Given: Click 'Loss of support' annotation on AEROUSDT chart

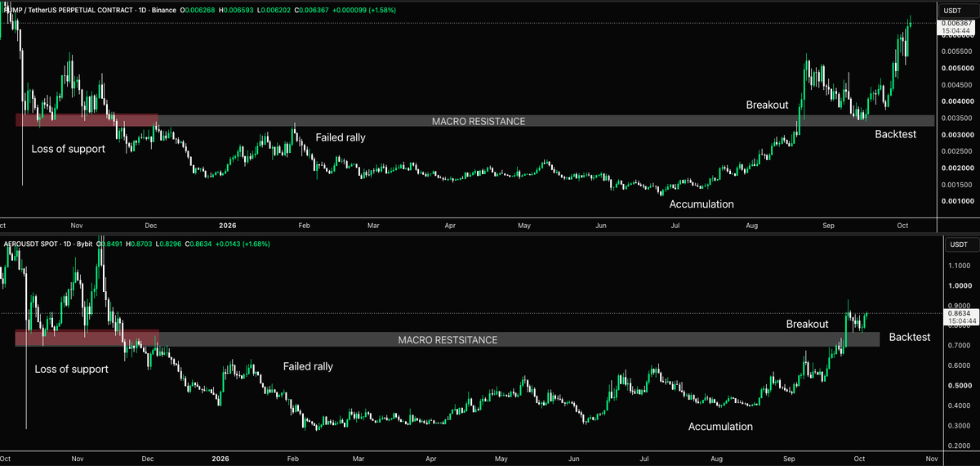Looking at the screenshot, I should point(71,370).
